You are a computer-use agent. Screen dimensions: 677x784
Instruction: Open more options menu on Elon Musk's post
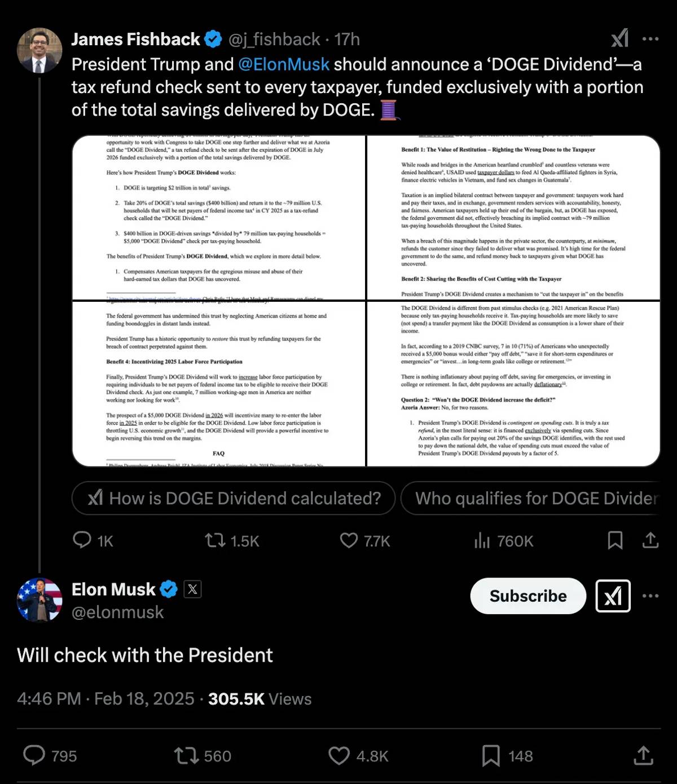tap(650, 596)
